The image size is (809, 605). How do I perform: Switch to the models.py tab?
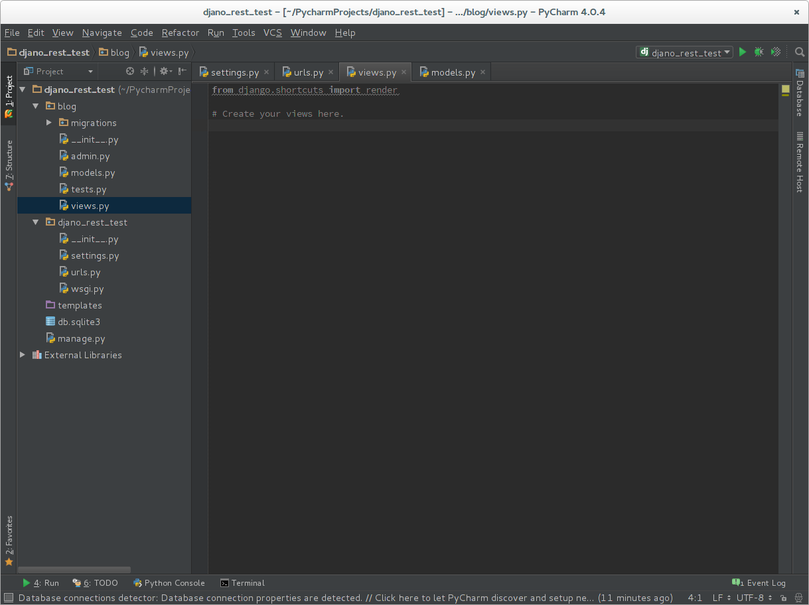[452, 72]
